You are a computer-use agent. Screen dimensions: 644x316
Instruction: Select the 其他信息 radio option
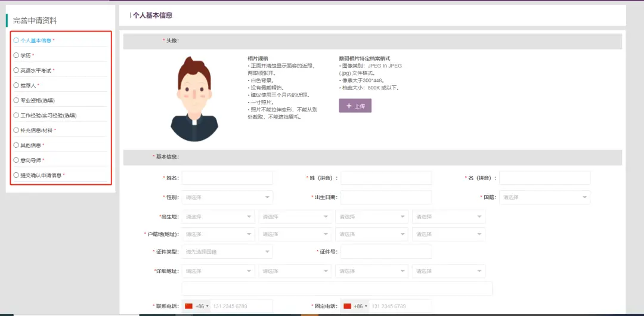tap(16, 145)
